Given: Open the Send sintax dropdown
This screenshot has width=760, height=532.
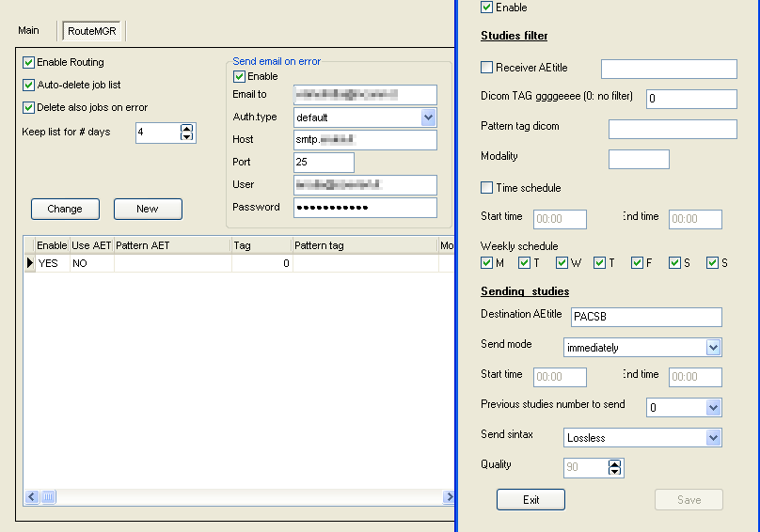Looking at the screenshot, I should (x=713, y=437).
